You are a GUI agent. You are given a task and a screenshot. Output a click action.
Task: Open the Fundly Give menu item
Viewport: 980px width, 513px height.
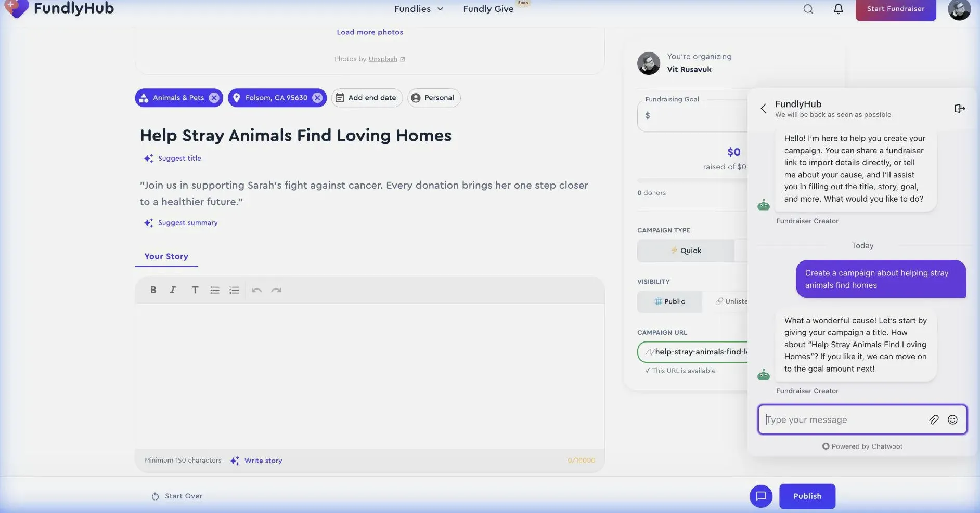pyautogui.click(x=488, y=9)
